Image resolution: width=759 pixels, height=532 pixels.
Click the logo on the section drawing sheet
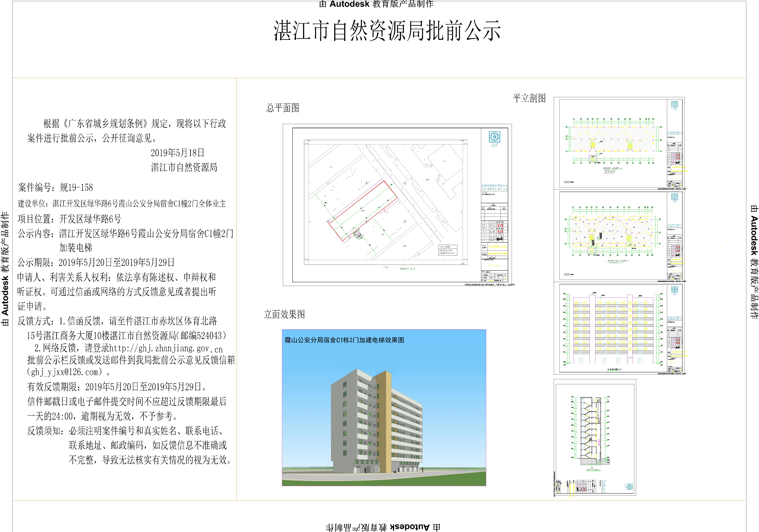(629, 487)
